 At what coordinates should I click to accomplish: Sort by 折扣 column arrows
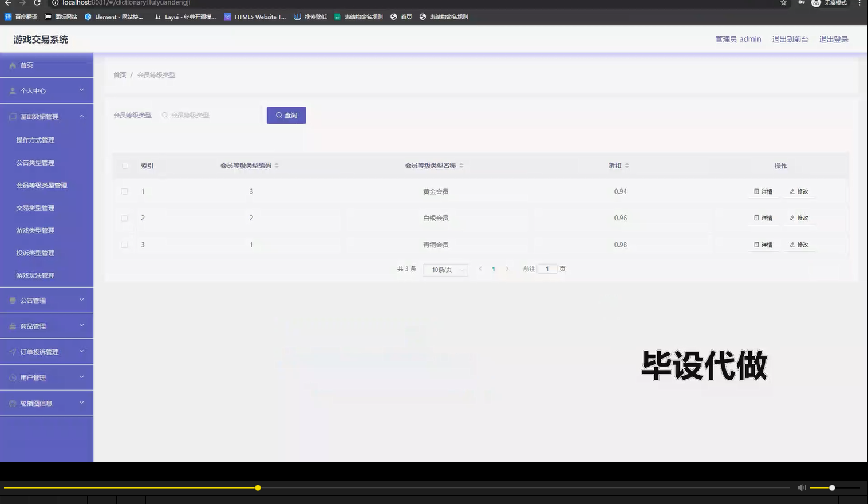(x=627, y=166)
